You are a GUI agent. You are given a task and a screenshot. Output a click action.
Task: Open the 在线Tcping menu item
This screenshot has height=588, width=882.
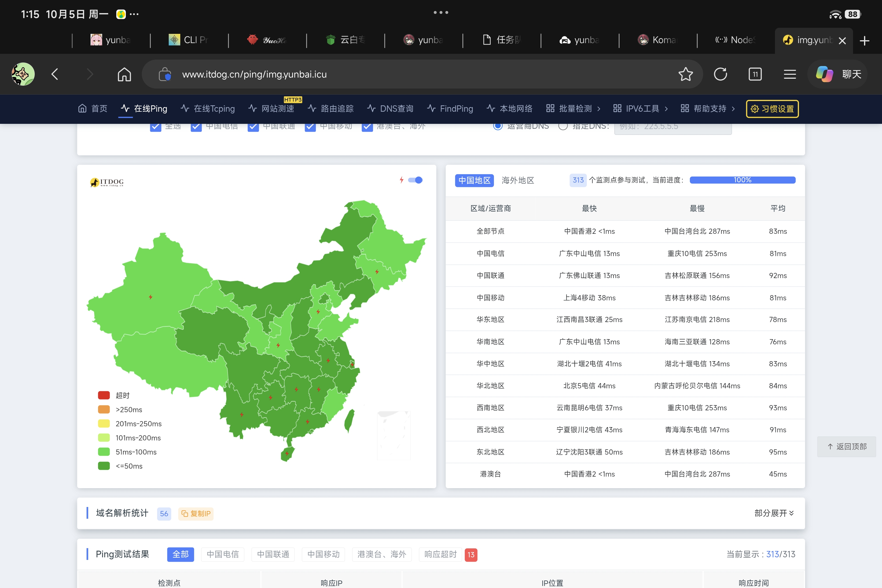pyautogui.click(x=208, y=109)
